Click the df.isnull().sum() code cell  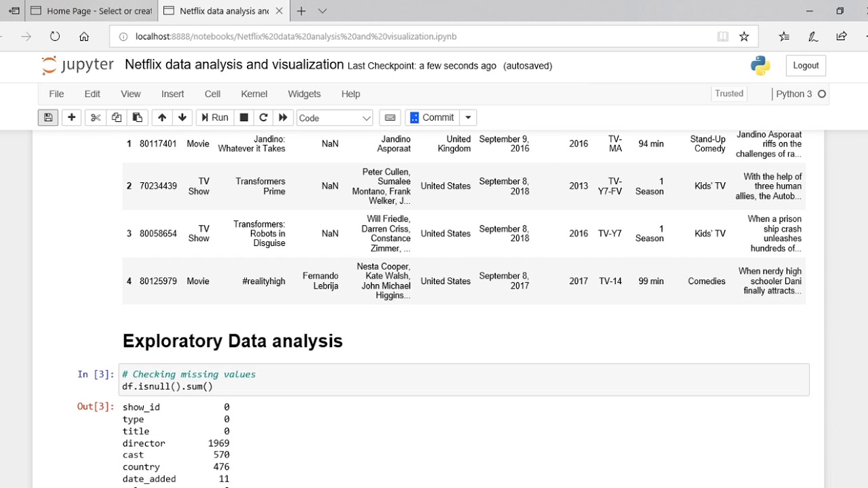tap(465, 380)
